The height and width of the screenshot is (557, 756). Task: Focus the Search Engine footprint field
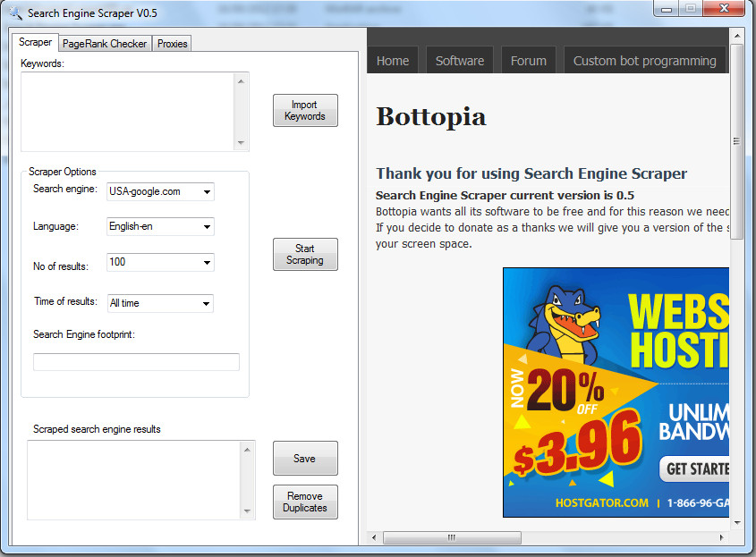(137, 362)
